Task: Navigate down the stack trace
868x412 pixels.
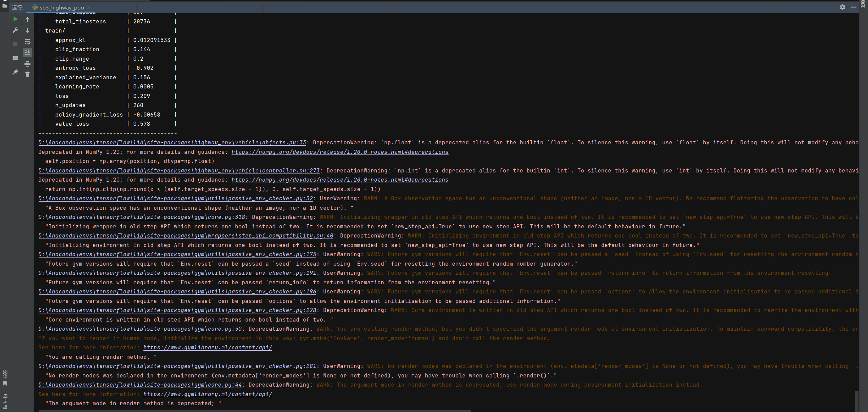Action: point(27,30)
